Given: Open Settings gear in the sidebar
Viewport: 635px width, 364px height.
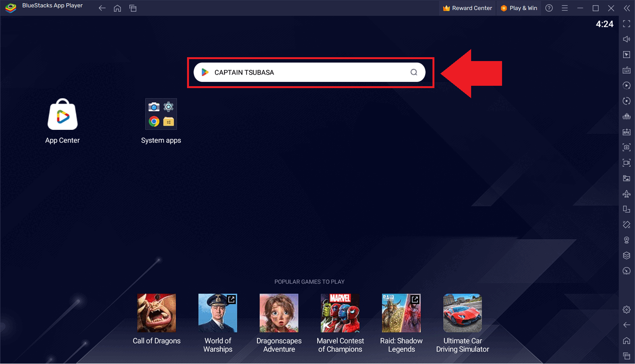Looking at the screenshot, I should (x=626, y=310).
